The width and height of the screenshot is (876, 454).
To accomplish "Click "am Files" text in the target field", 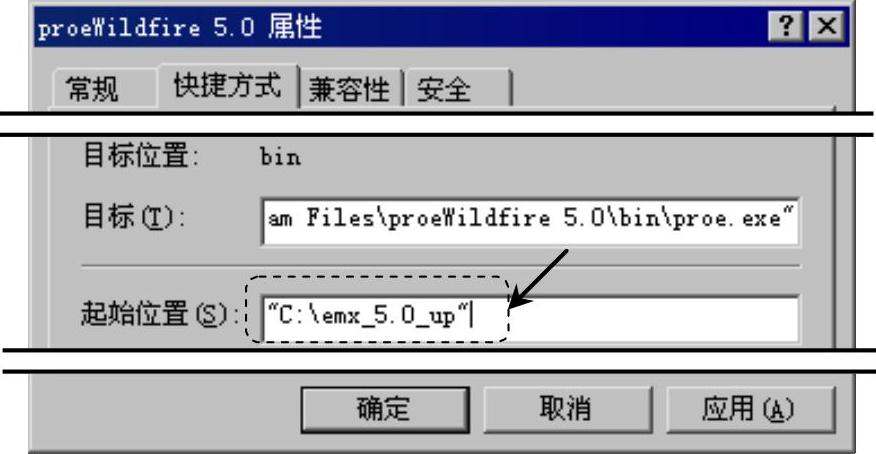I will pos(320,217).
